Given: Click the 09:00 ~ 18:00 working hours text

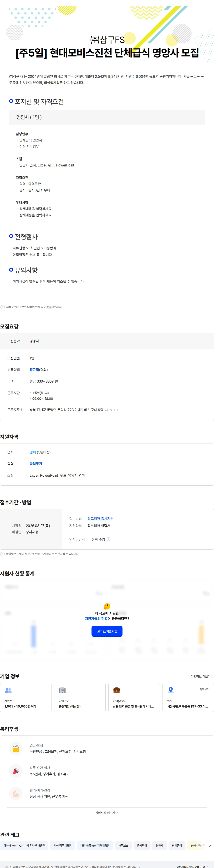Looking at the screenshot, I should tap(42, 399).
